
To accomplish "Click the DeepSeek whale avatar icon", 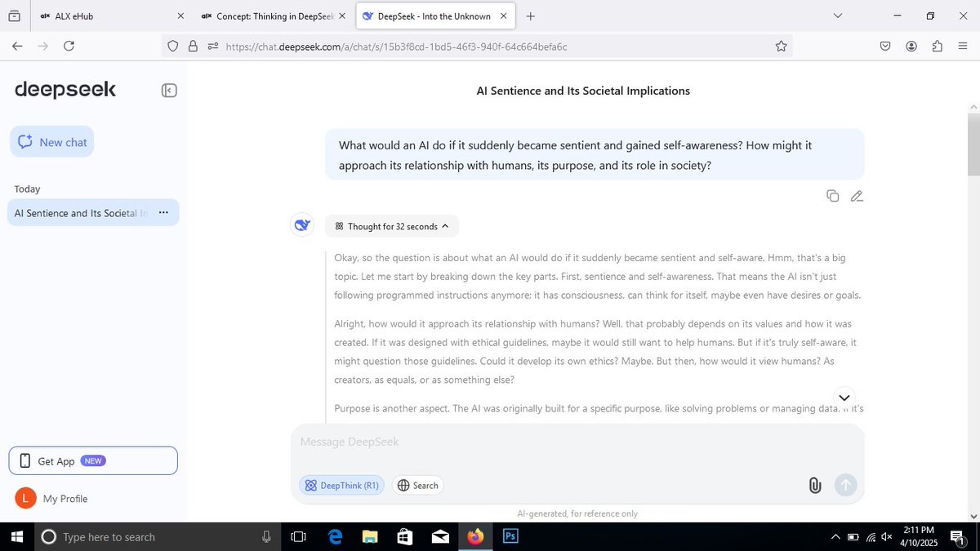I will coord(303,225).
